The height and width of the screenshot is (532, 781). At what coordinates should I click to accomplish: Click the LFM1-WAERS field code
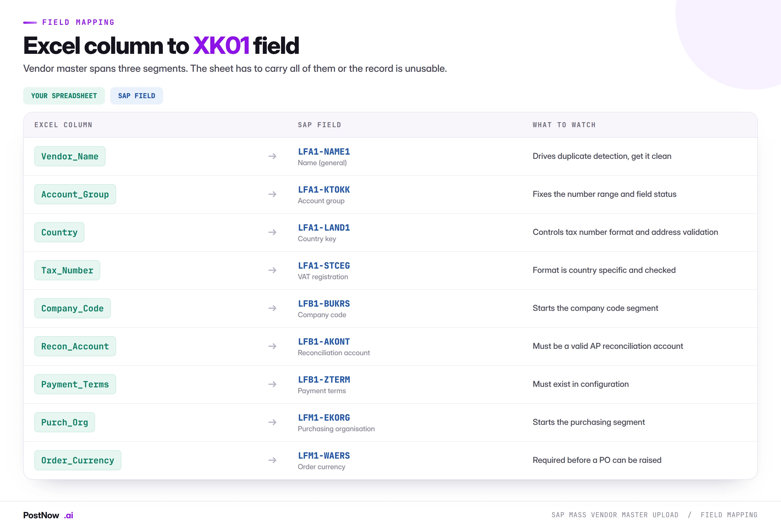(x=324, y=455)
